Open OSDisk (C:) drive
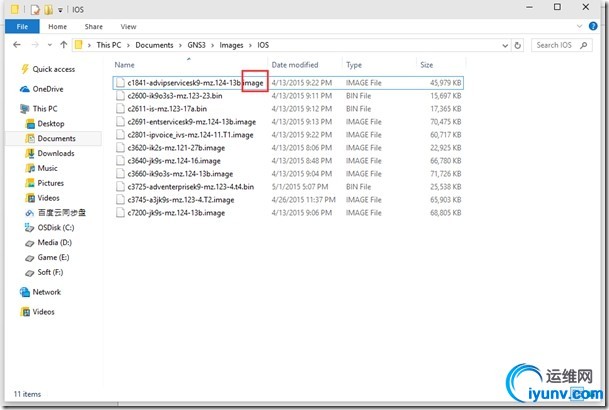The width and height of the screenshot is (609, 410). [56, 228]
